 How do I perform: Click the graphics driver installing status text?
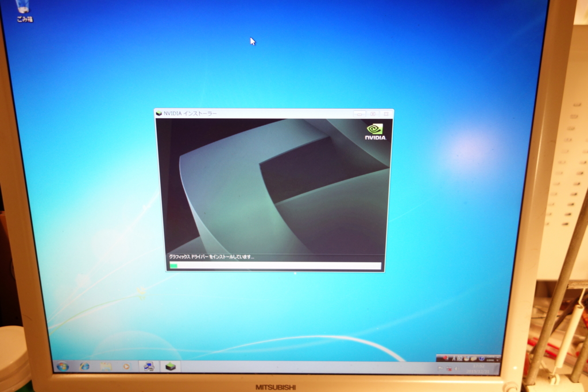[211, 257]
